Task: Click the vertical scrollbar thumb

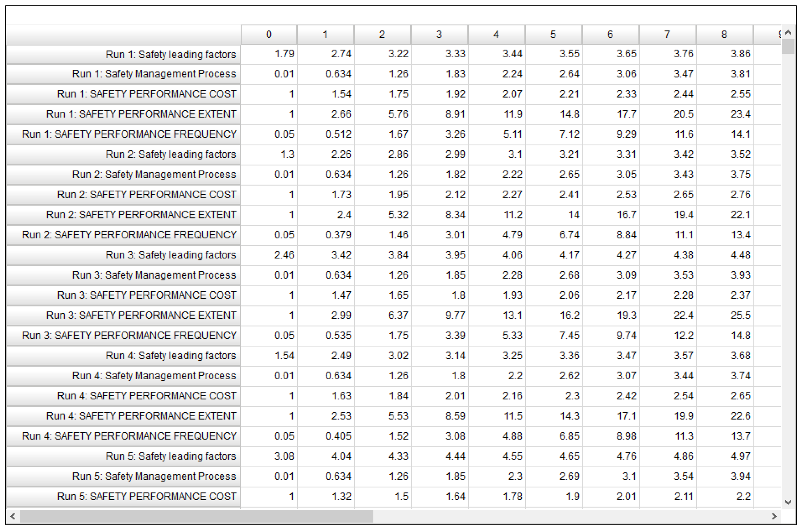Action: point(788,46)
